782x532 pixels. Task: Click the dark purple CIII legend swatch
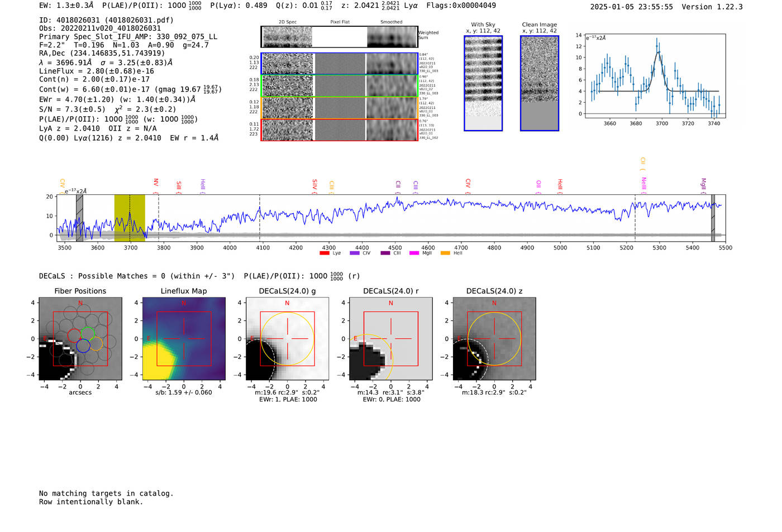[385, 253]
